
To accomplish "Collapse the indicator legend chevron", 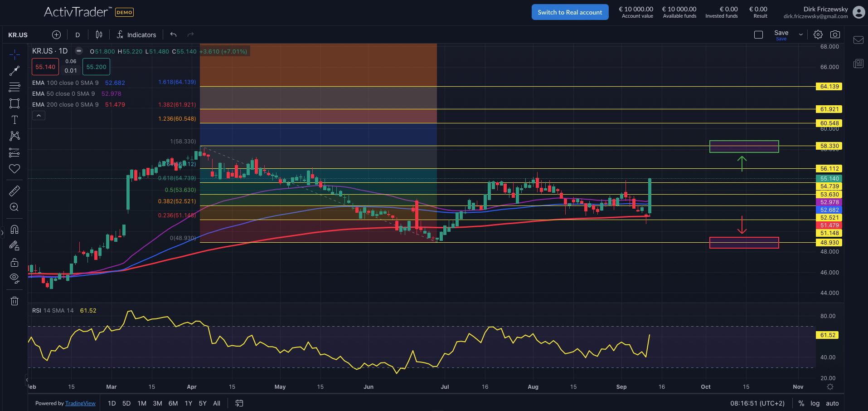I will pos(39,116).
